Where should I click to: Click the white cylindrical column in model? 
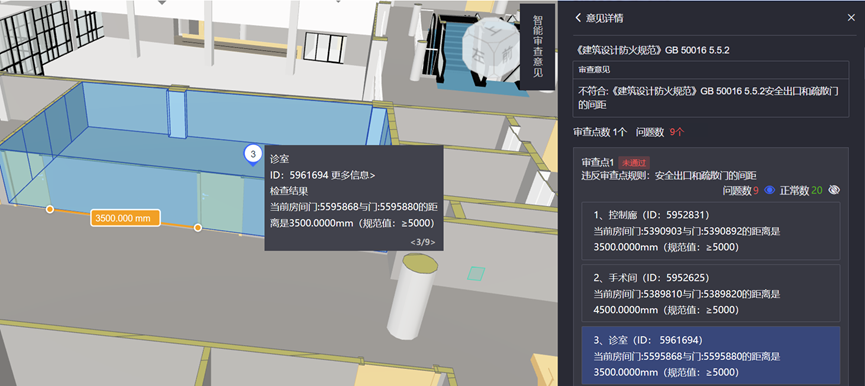(x=412, y=297)
